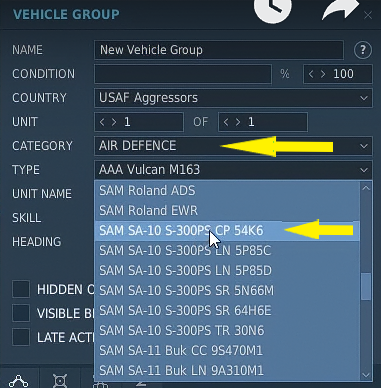The height and width of the screenshot is (388, 381).
Task: Click the AAA Vulcan M163 type field
Action: coord(233,170)
